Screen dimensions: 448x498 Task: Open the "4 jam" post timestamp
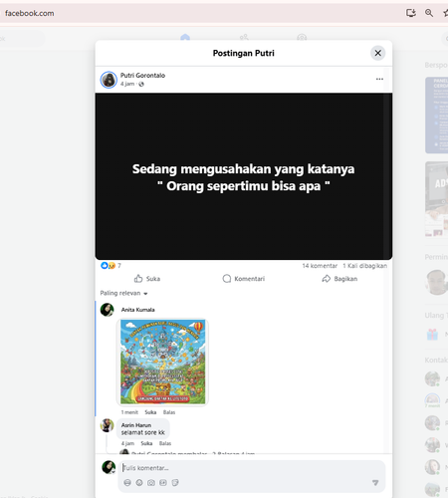pyautogui.click(x=127, y=84)
